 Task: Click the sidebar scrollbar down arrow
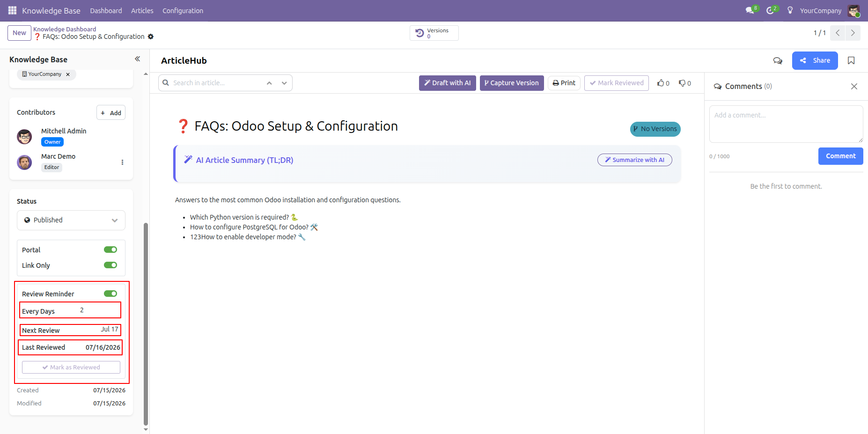tap(146, 429)
